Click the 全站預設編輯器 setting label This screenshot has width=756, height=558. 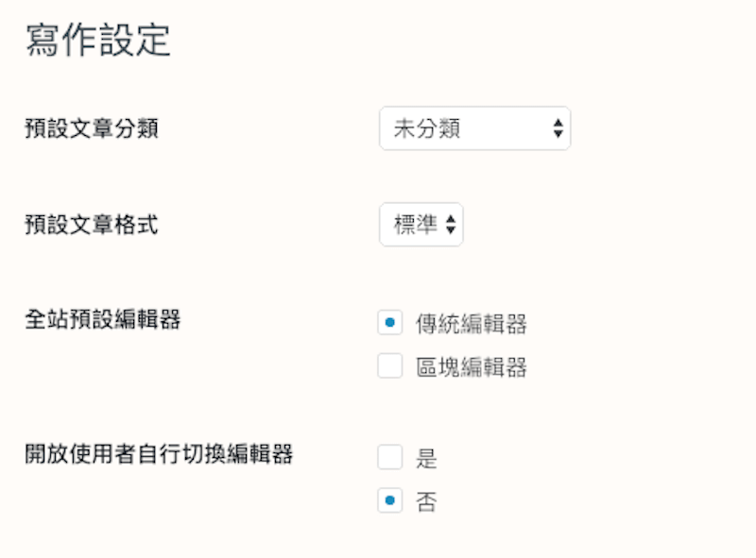pos(103,319)
